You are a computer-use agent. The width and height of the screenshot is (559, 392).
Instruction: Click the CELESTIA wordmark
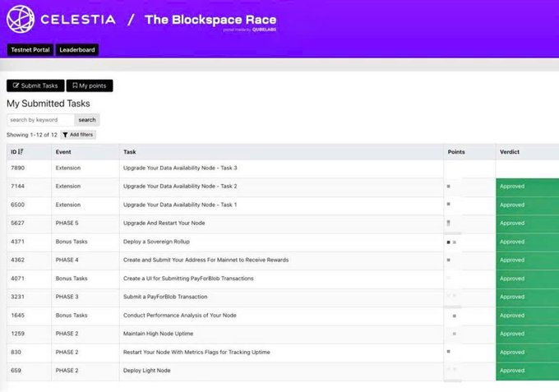point(78,19)
